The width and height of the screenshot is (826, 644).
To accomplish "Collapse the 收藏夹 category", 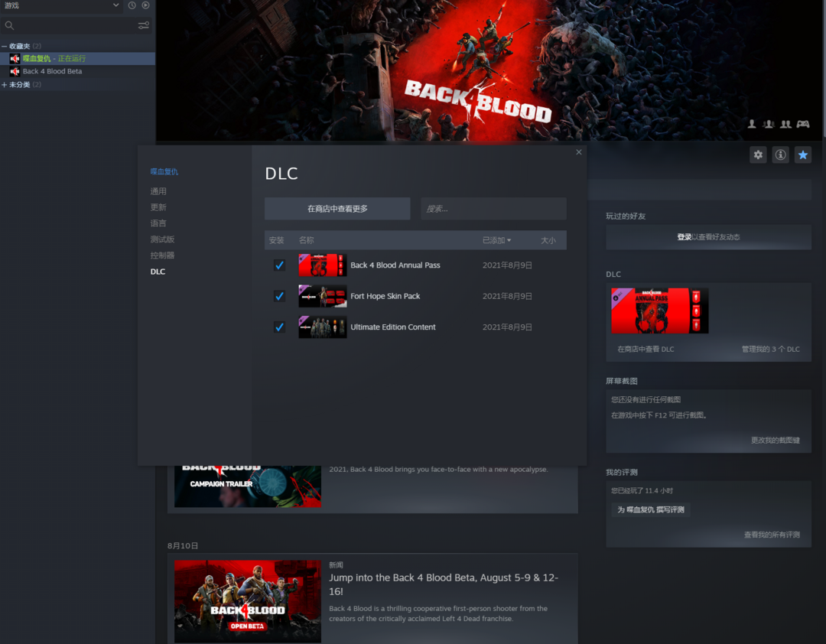I will [5, 47].
